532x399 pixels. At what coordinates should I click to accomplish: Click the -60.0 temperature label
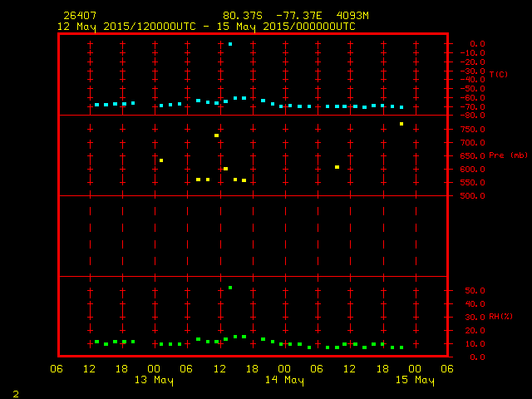tap(473, 98)
